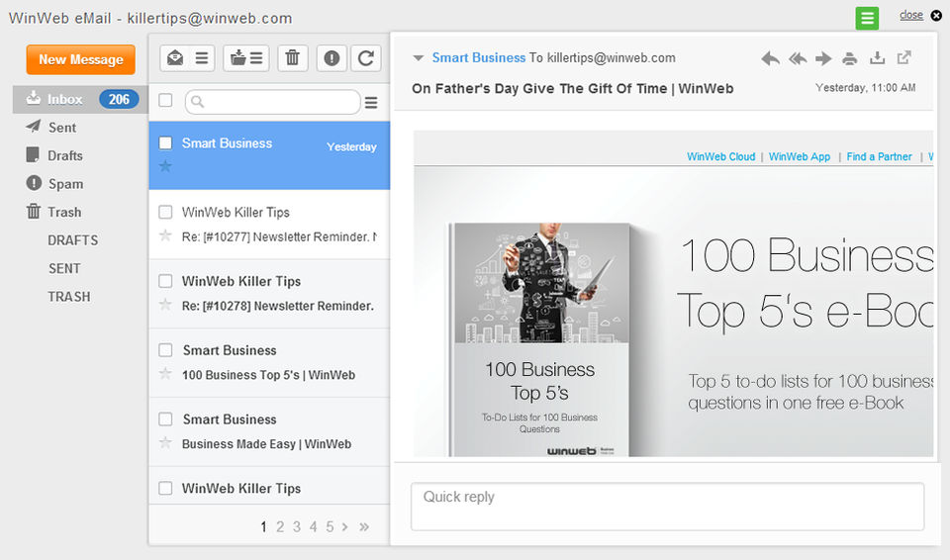Image resolution: width=950 pixels, height=560 pixels.
Task: Star the 100 Business Top 5's email
Action: coord(166,374)
